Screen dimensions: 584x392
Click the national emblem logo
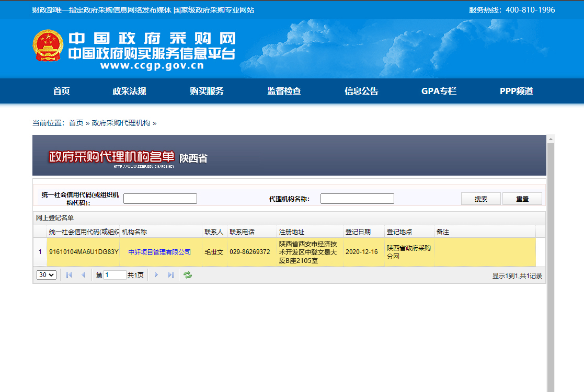(x=49, y=46)
